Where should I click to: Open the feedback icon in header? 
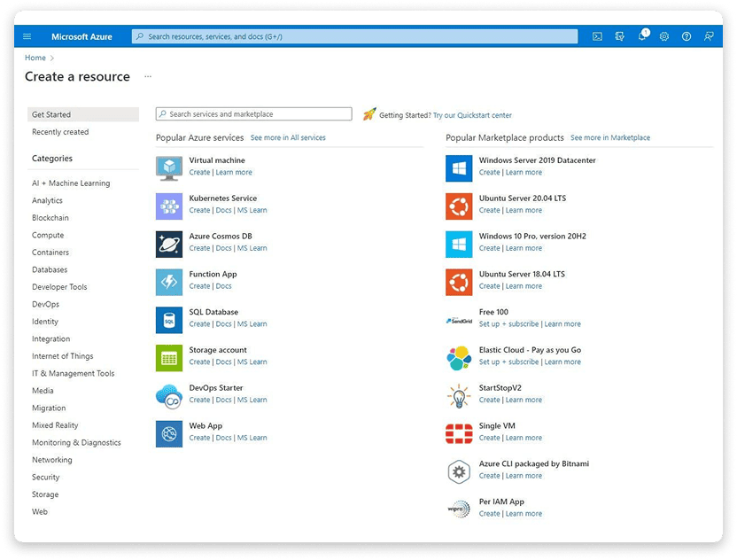point(709,36)
